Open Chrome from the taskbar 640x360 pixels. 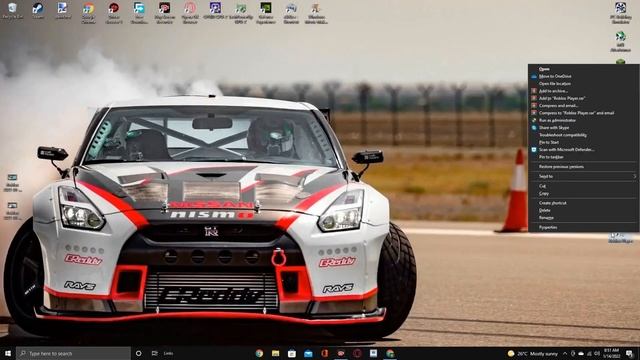click(259, 353)
